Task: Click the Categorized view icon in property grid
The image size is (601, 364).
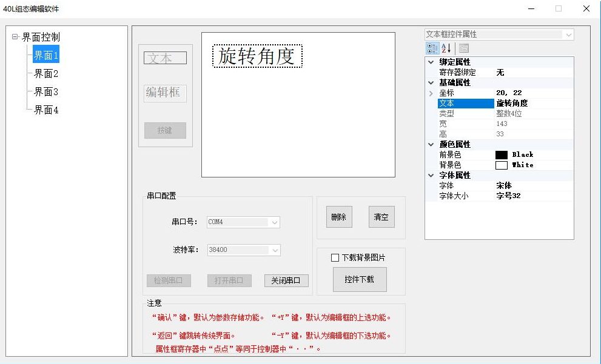Action: tap(432, 48)
